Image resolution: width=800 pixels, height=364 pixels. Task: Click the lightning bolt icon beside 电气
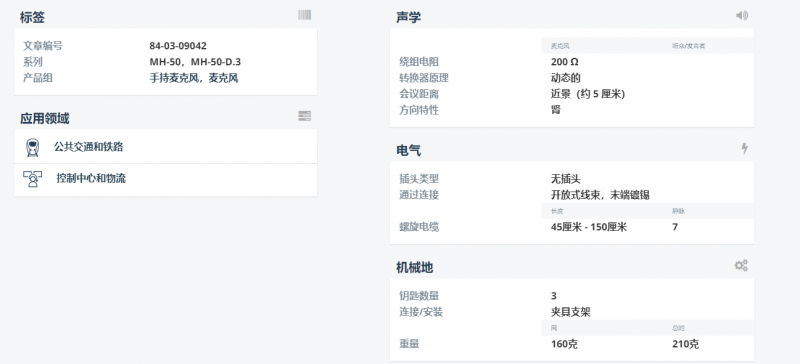744,149
